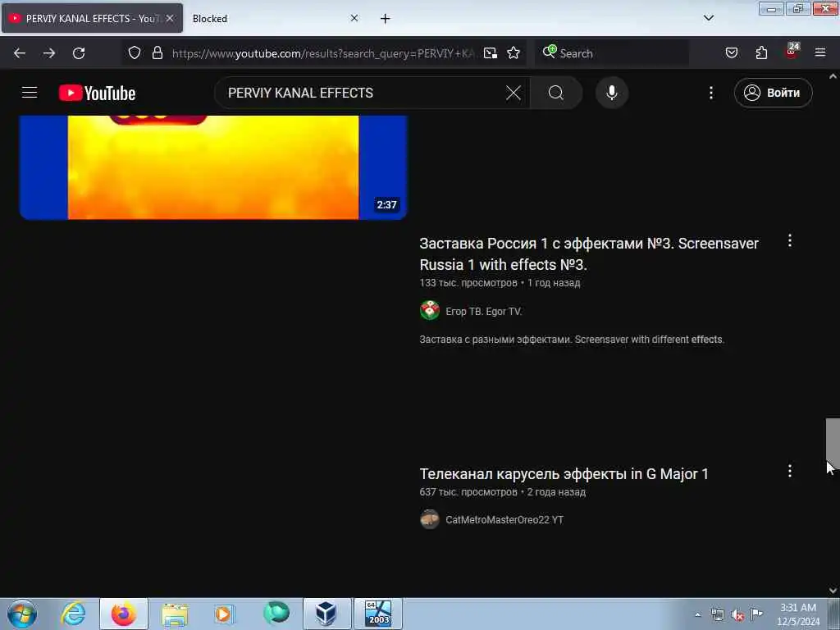Click the browser address bar URL

click(323, 53)
